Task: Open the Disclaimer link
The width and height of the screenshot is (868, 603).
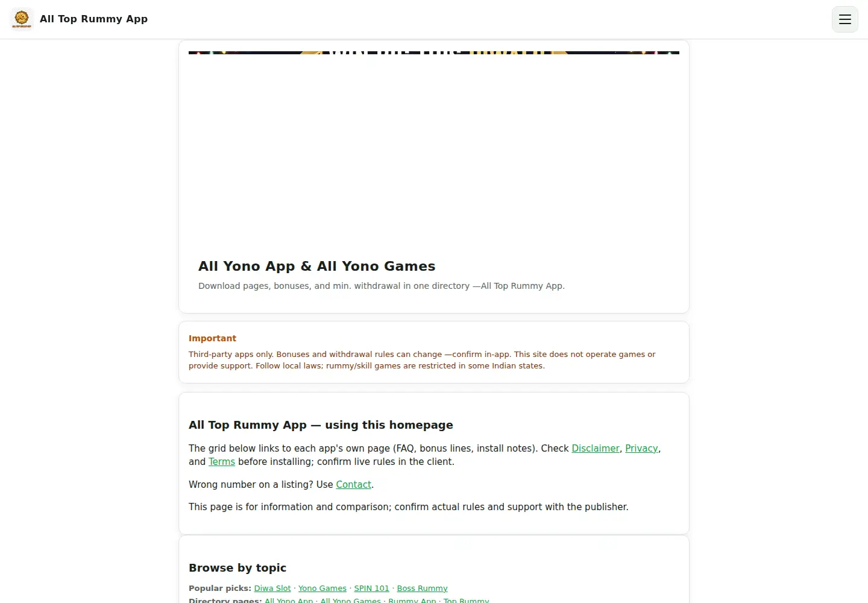Action: (x=596, y=448)
